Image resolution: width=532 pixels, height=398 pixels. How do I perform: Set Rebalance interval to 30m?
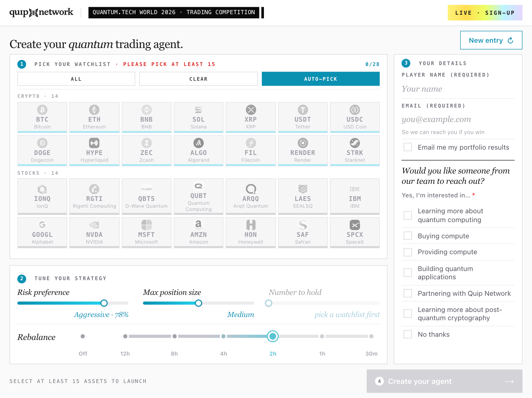pyautogui.click(x=371, y=336)
